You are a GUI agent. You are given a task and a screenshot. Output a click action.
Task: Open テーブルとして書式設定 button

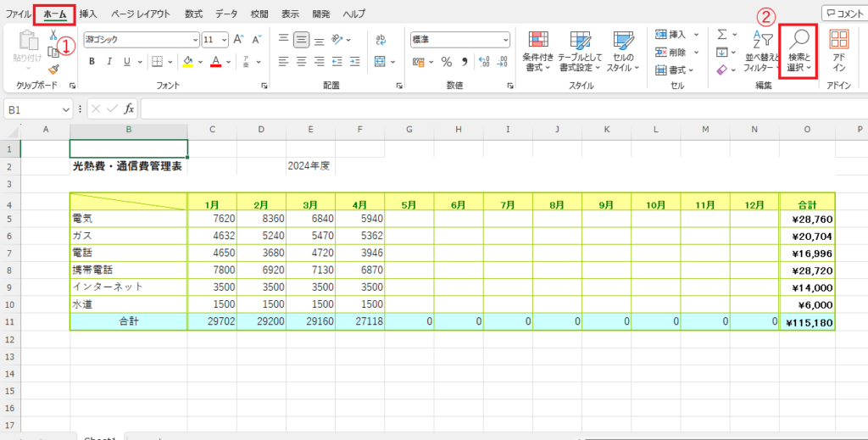coord(580,51)
